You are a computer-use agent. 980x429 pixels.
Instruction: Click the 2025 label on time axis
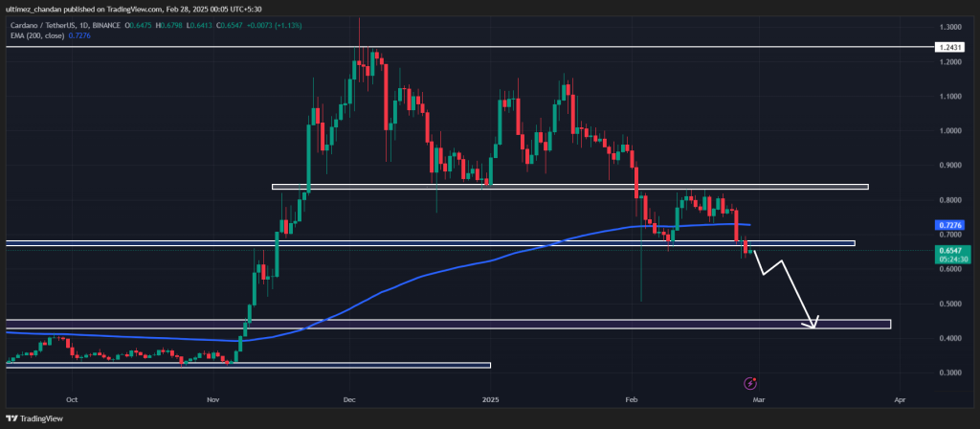[x=491, y=398]
